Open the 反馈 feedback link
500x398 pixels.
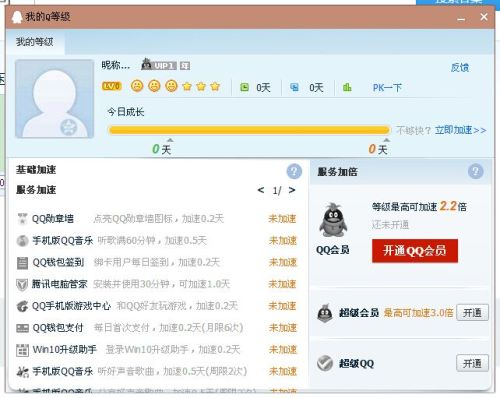click(460, 67)
